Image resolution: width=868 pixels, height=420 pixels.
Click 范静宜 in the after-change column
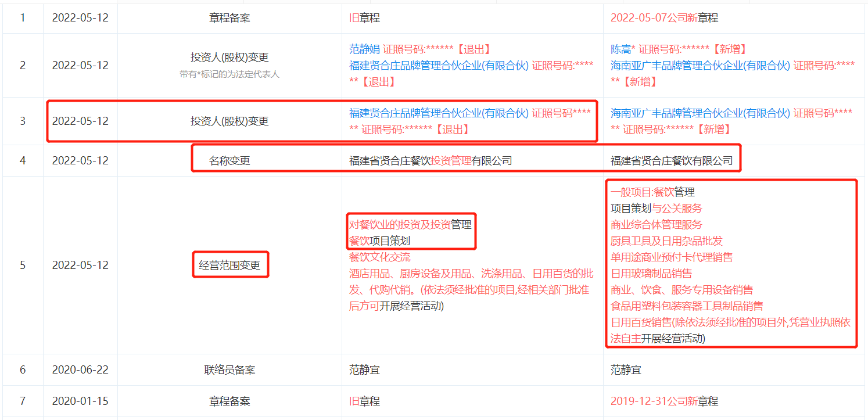[x=626, y=370]
